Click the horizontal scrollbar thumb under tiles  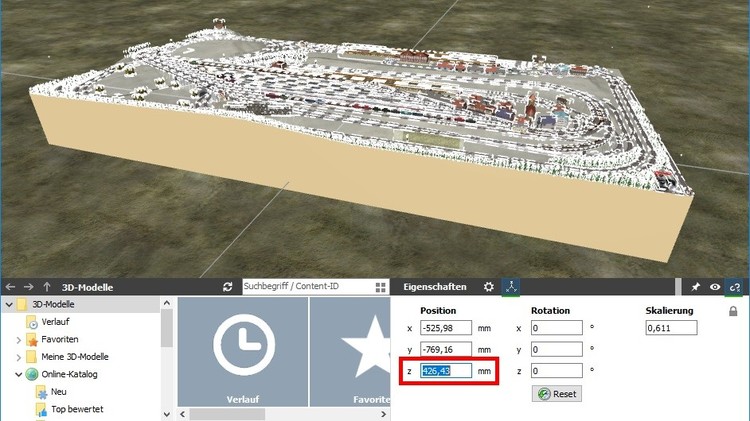[227, 414]
